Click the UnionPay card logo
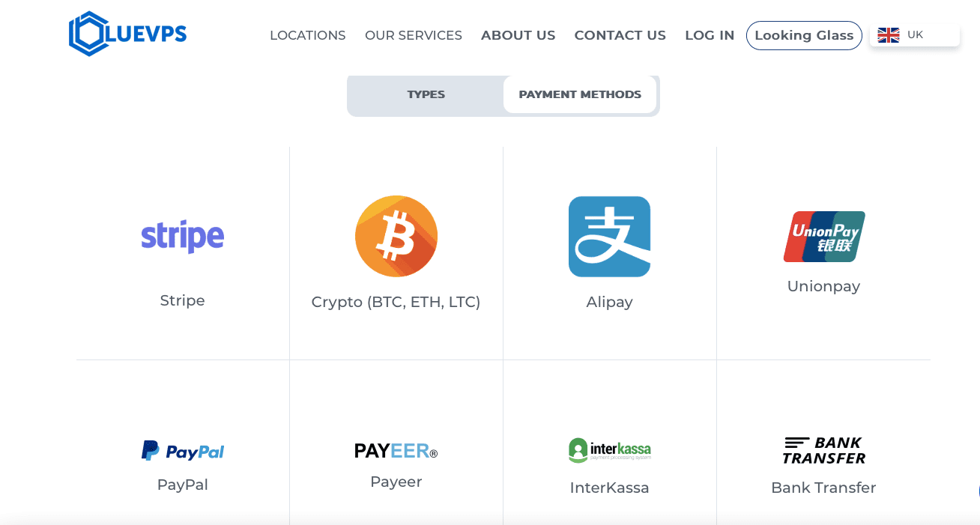980x525 pixels. click(824, 237)
